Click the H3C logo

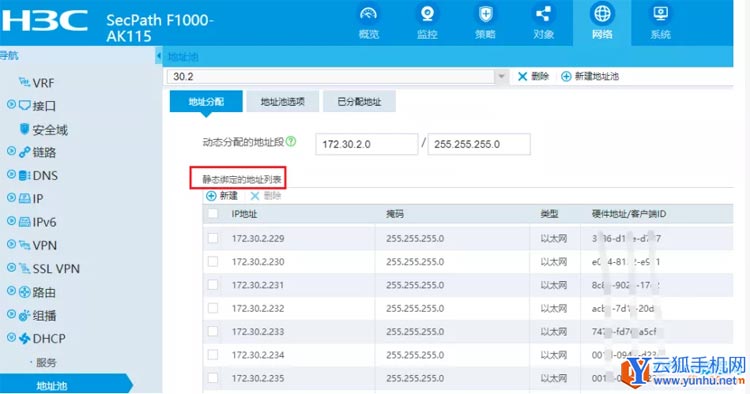pos(44,22)
